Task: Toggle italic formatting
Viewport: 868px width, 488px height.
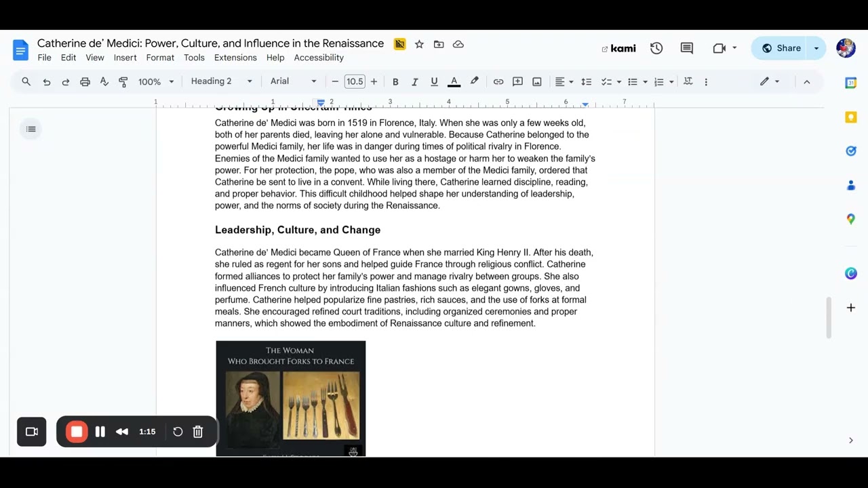Action: click(x=415, y=81)
